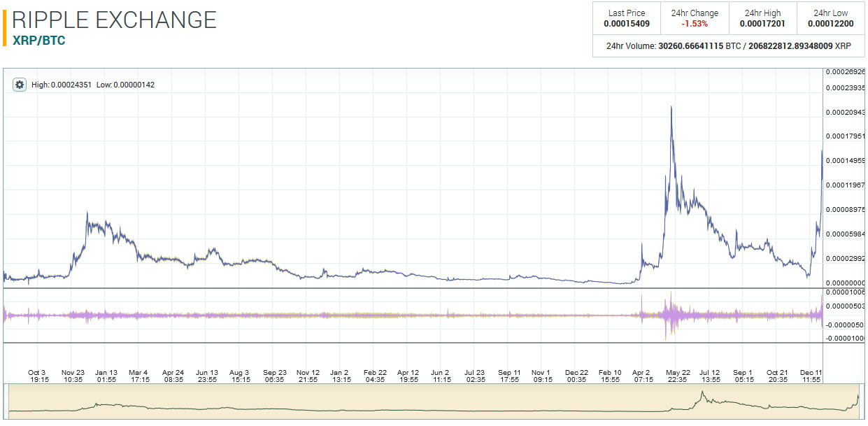Click the peak in the overview navigator
The height and width of the screenshot is (426, 868).
pos(702,394)
